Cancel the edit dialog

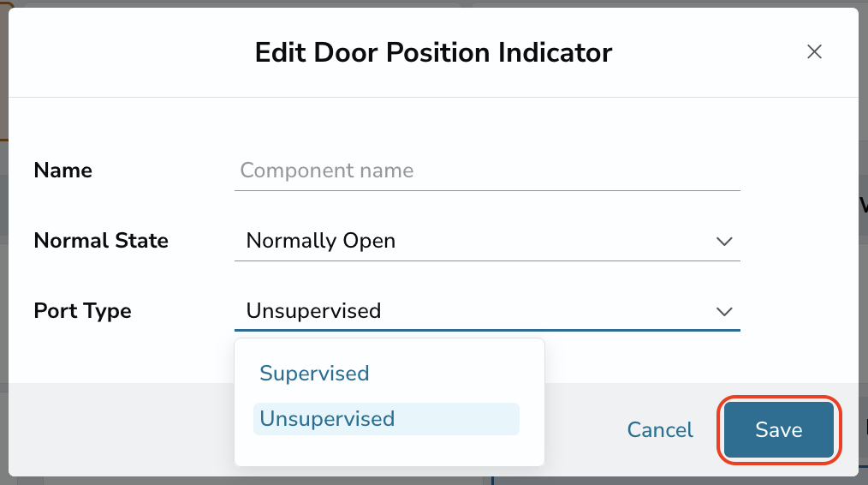660,430
